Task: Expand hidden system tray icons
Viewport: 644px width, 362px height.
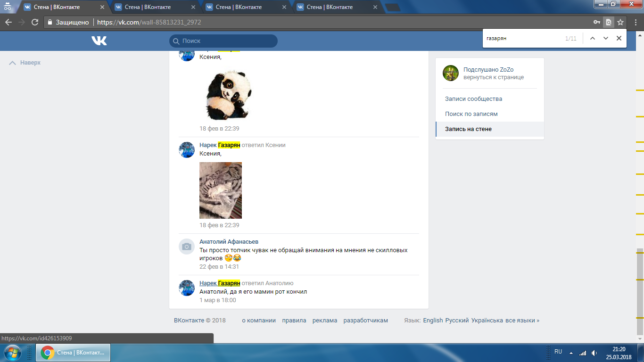Action: pos(571,353)
